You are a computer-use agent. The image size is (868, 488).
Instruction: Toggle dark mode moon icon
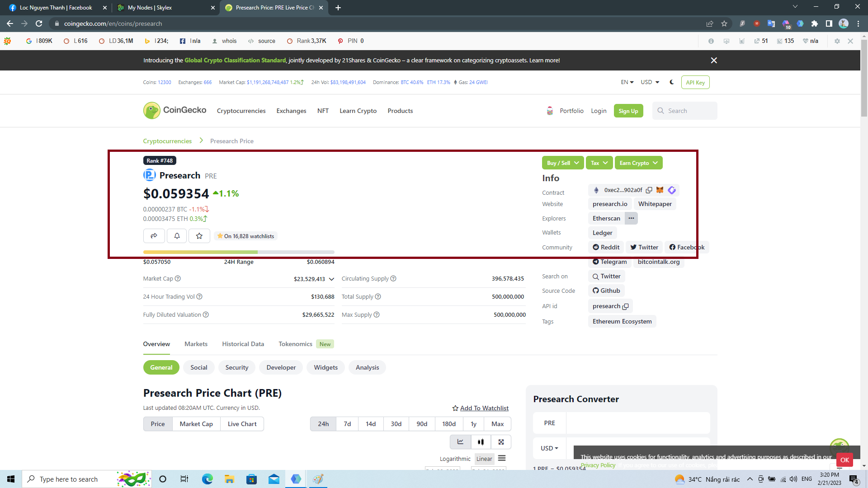[672, 82]
